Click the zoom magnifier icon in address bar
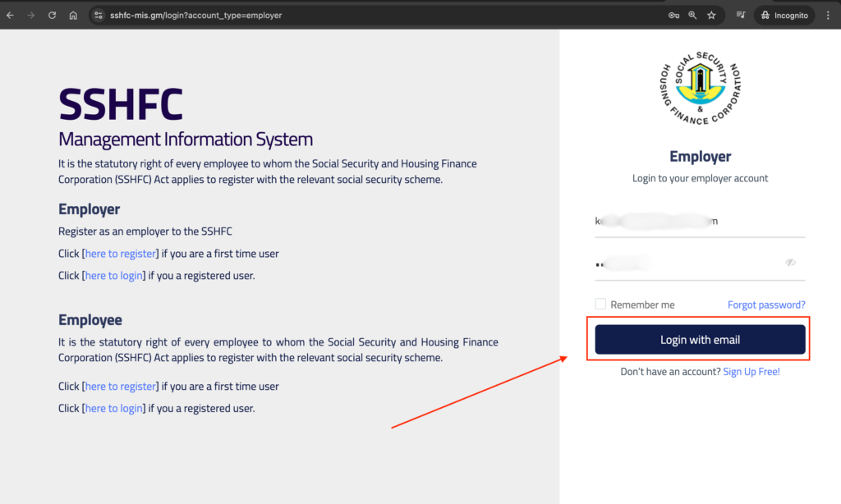The height and width of the screenshot is (504, 841). (x=692, y=15)
